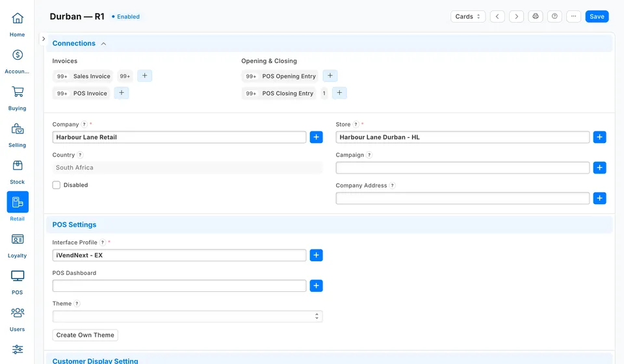
Task: Click plus button beside Company Address field
Action: tap(600, 198)
